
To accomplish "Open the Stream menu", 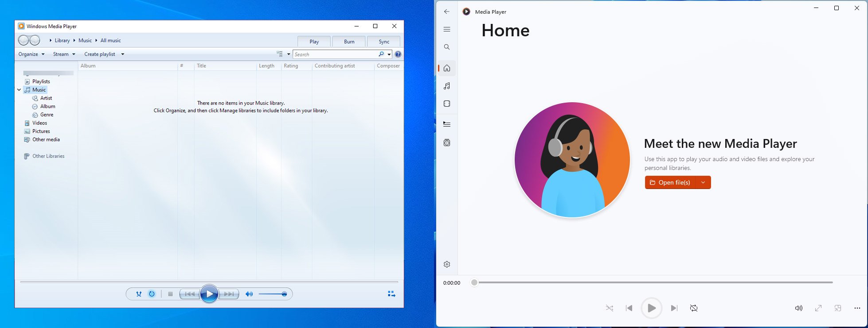I will 64,54.
